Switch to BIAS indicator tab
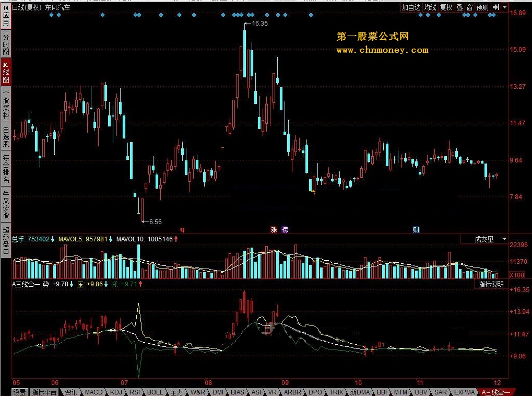The height and width of the screenshot is (396, 532). (238, 392)
